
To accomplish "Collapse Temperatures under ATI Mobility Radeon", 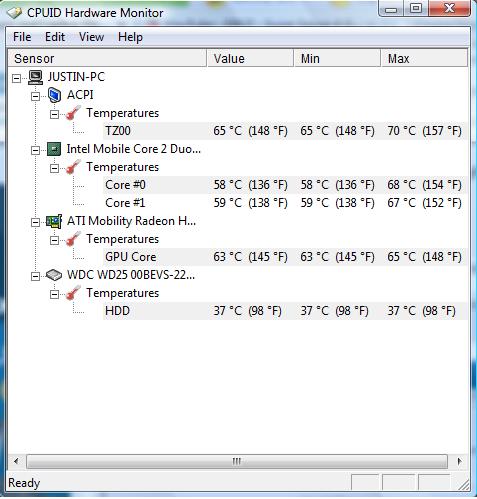I will coord(54,240).
